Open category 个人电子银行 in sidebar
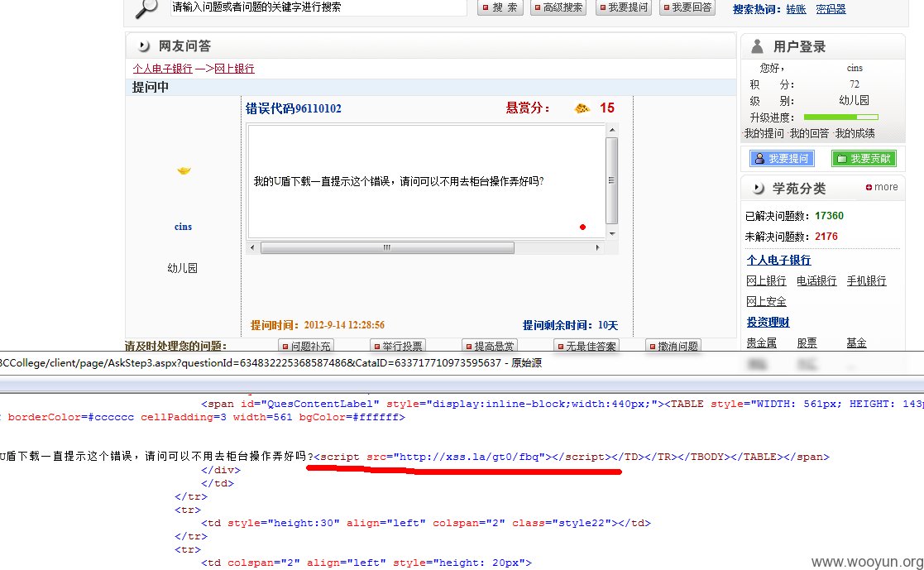Image resolution: width=924 pixels, height=570 pixels. [x=778, y=260]
